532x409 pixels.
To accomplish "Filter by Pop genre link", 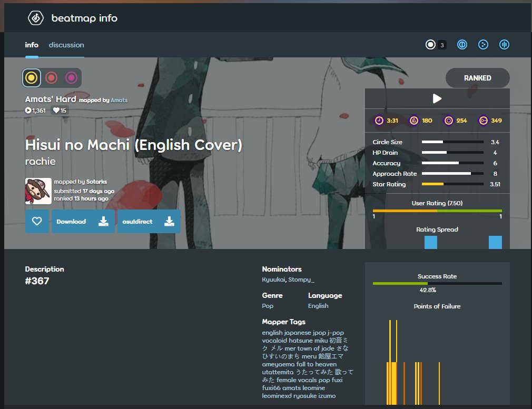I will pos(268,306).
